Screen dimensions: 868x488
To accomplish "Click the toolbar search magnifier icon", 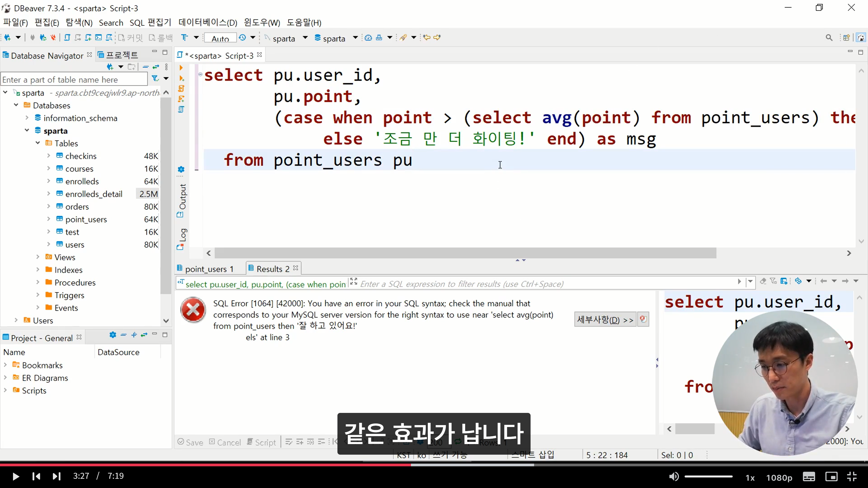I will pyautogui.click(x=829, y=38).
